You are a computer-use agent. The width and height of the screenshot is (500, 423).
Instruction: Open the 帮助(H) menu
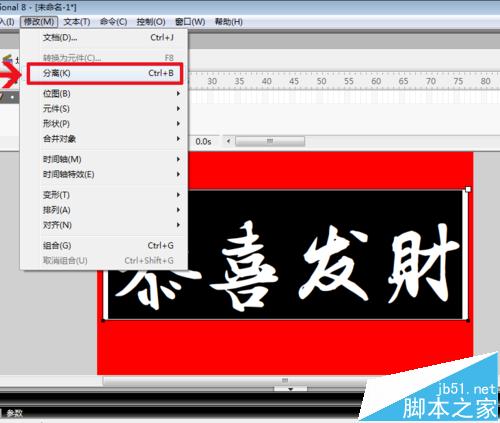click(x=229, y=22)
